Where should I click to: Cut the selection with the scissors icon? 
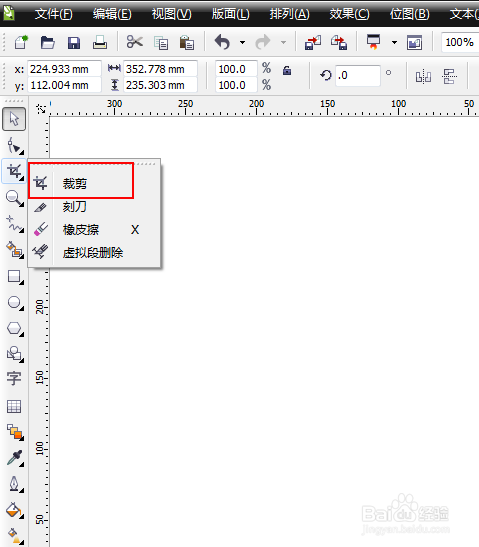click(x=135, y=42)
